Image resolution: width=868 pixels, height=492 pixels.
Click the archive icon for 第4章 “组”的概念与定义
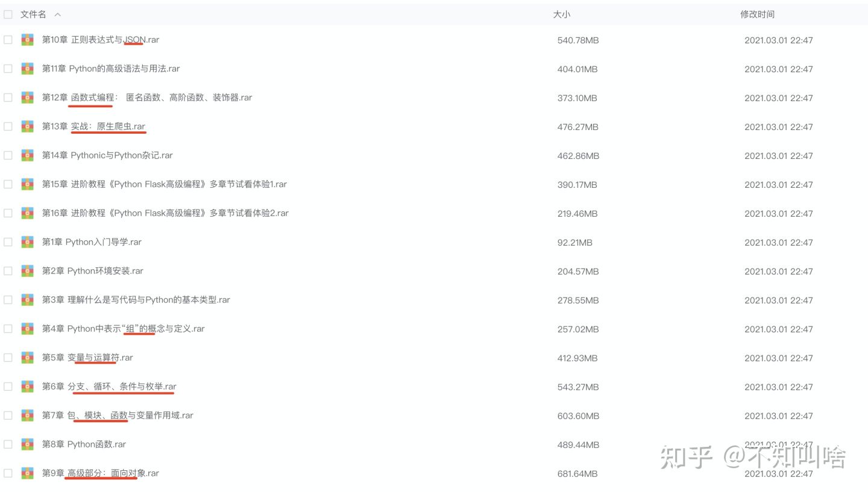tap(28, 329)
